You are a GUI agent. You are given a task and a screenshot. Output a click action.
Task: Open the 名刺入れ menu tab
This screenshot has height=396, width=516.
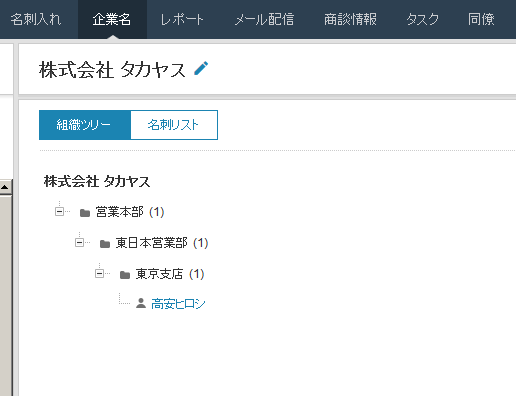[x=36, y=19]
